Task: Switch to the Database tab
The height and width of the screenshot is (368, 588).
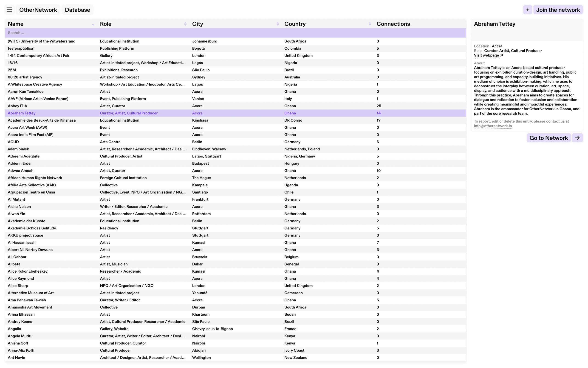Action: [x=77, y=10]
